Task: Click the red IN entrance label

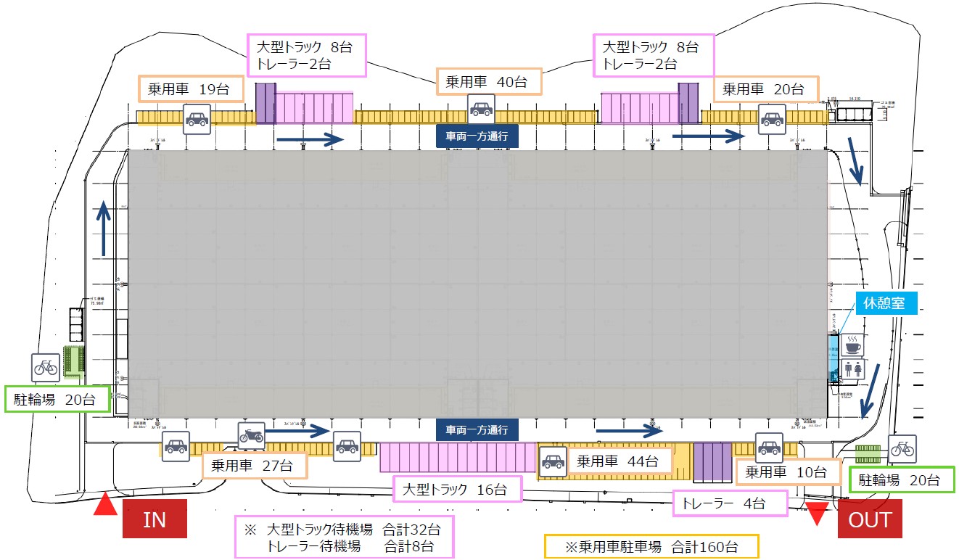Action: point(155,519)
